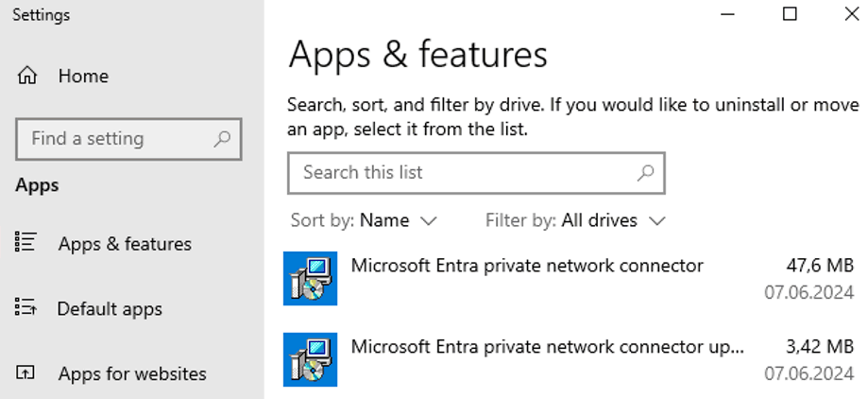
Task: Click the Apps & features list icon
Action: point(26,242)
